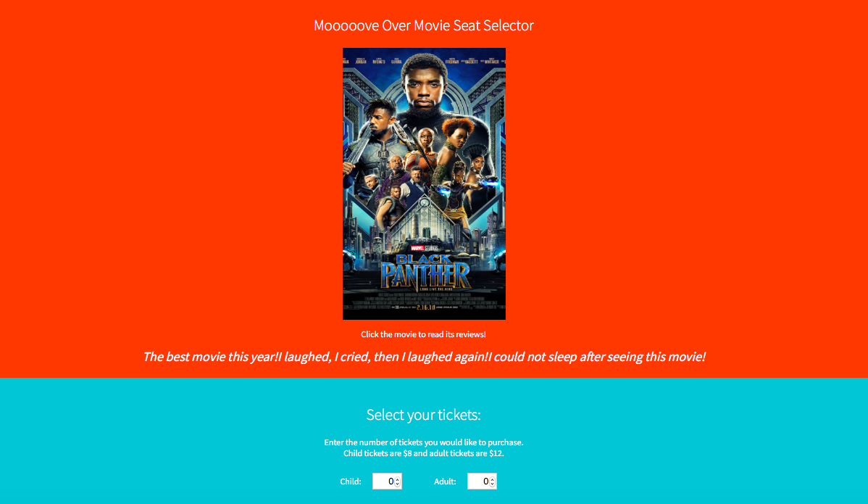
Task: Click the ticket pricing line with $8 and $12
Action: click(x=423, y=454)
